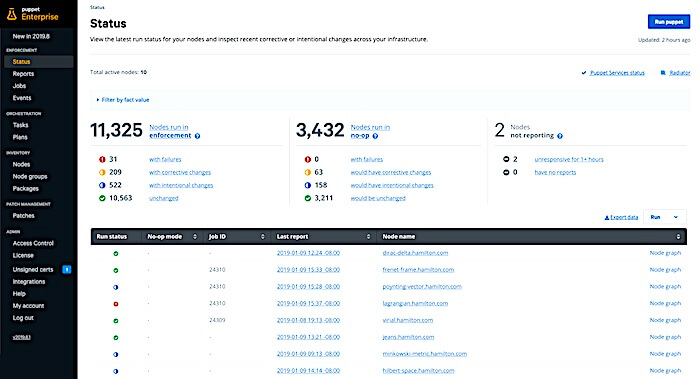
Task: Click the Run status column header
Action: click(112, 237)
